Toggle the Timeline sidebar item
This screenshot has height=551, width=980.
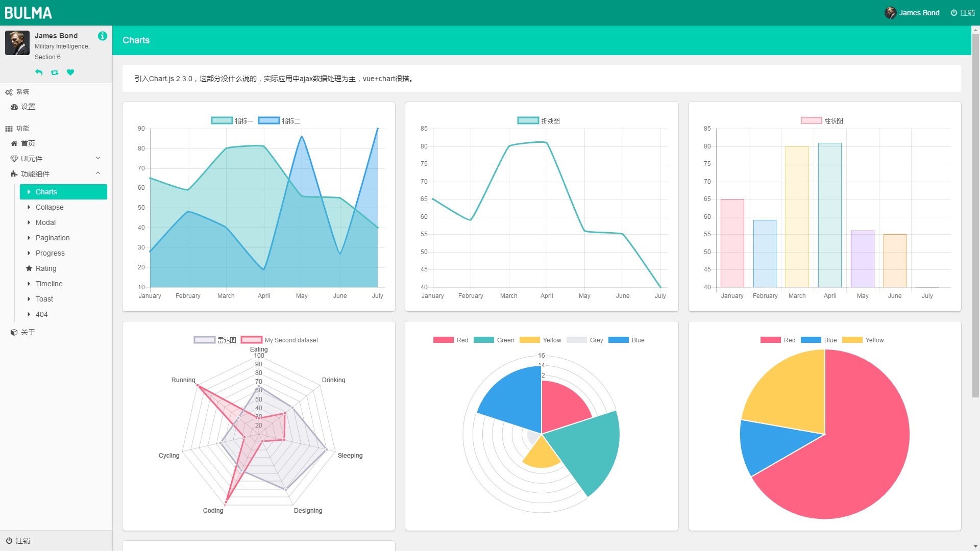49,283
